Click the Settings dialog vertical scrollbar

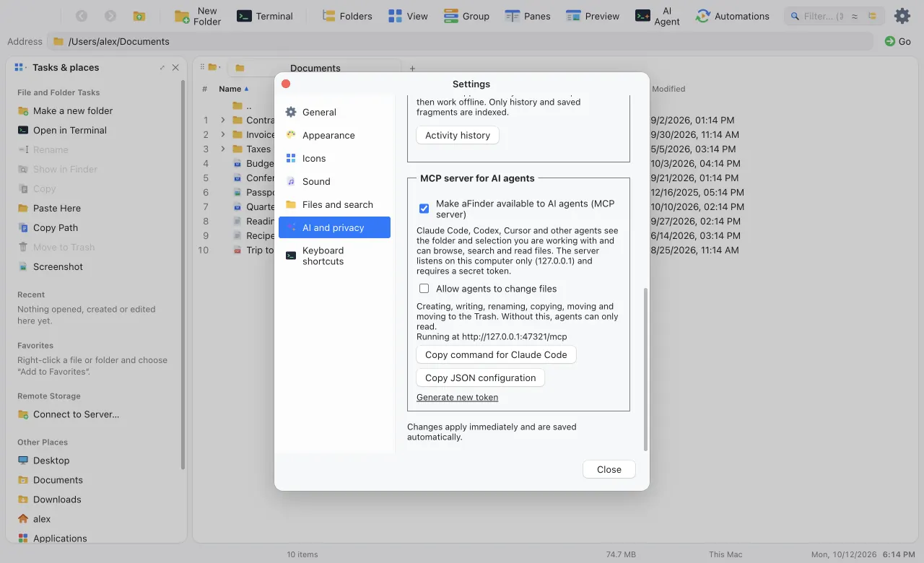(x=645, y=368)
